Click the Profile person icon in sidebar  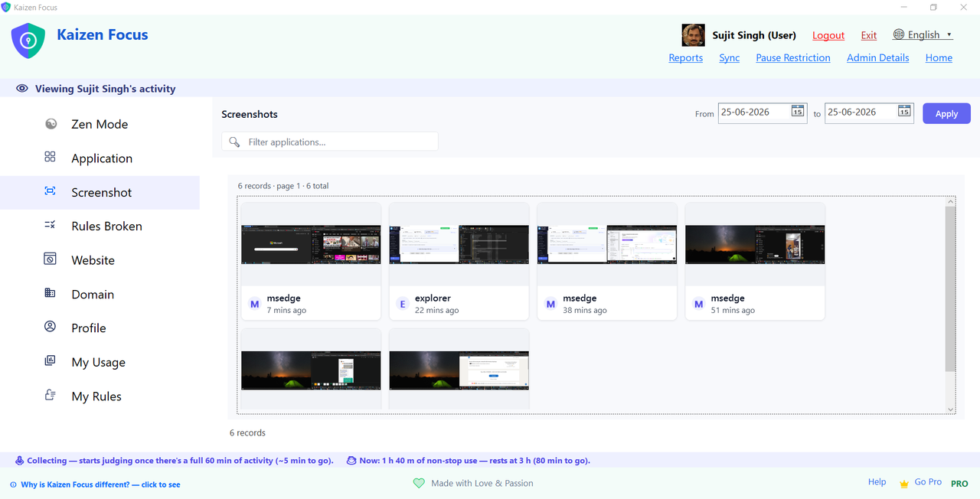point(51,327)
